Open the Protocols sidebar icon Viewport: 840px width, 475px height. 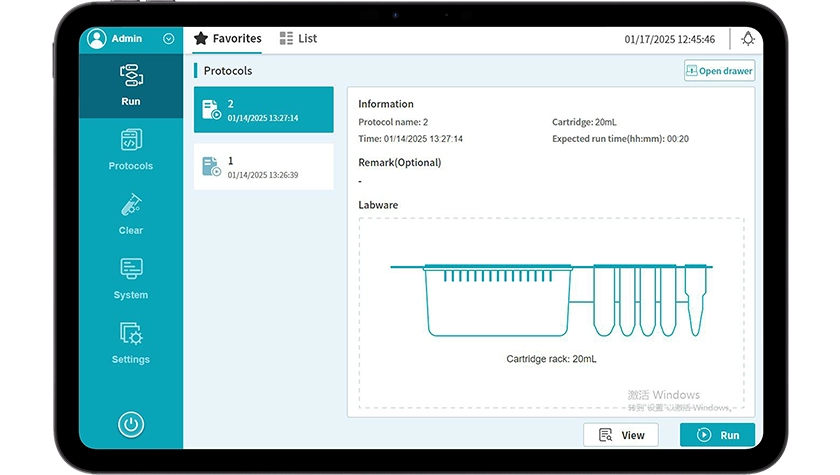[x=130, y=149]
